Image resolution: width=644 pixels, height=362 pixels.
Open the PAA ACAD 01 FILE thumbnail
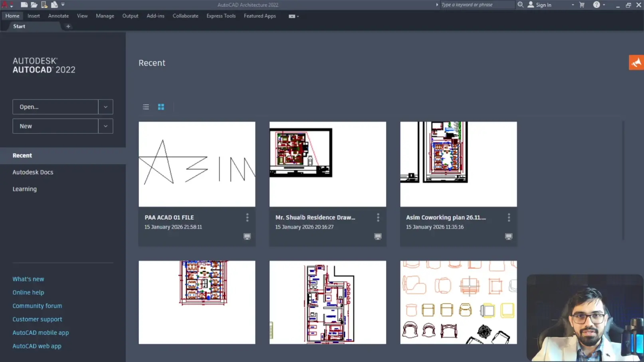(197, 164)
